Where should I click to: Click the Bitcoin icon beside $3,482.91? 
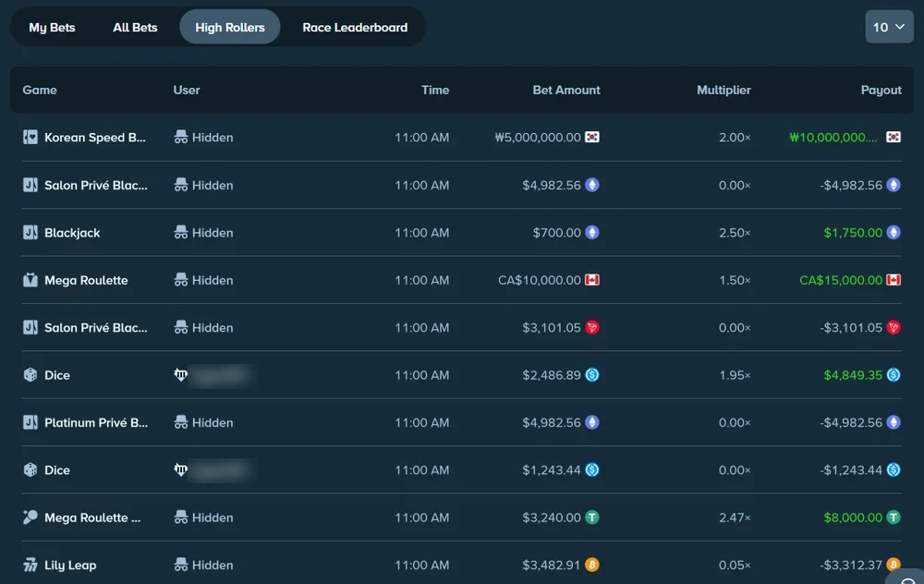coord(592,566)
